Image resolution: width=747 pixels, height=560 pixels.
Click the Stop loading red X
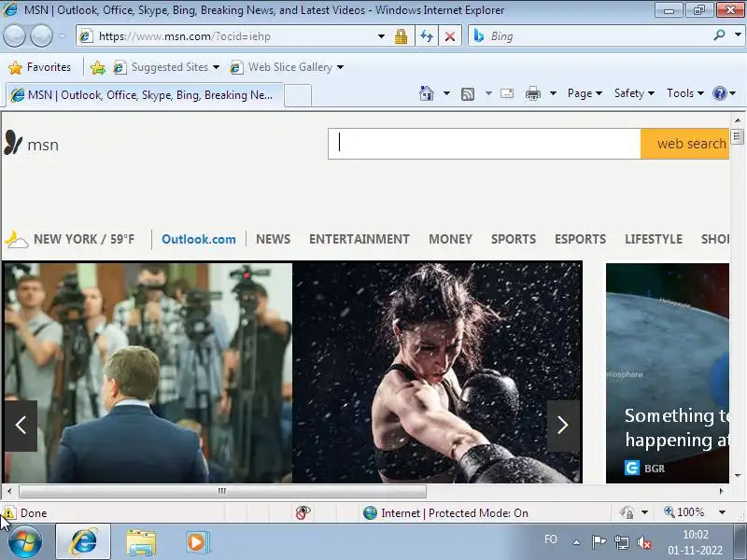click(449, 36)
